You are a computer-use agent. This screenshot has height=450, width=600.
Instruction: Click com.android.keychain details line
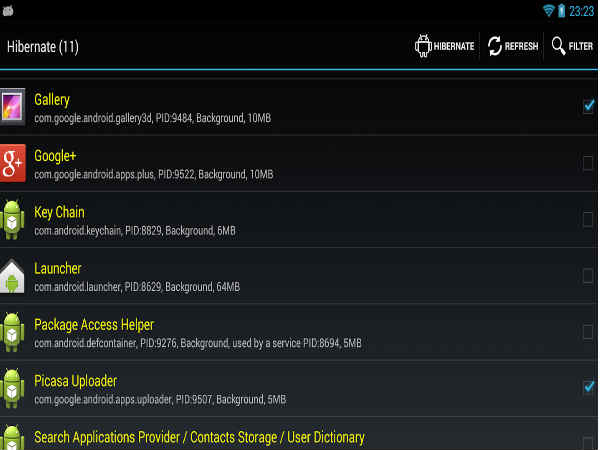135,231
